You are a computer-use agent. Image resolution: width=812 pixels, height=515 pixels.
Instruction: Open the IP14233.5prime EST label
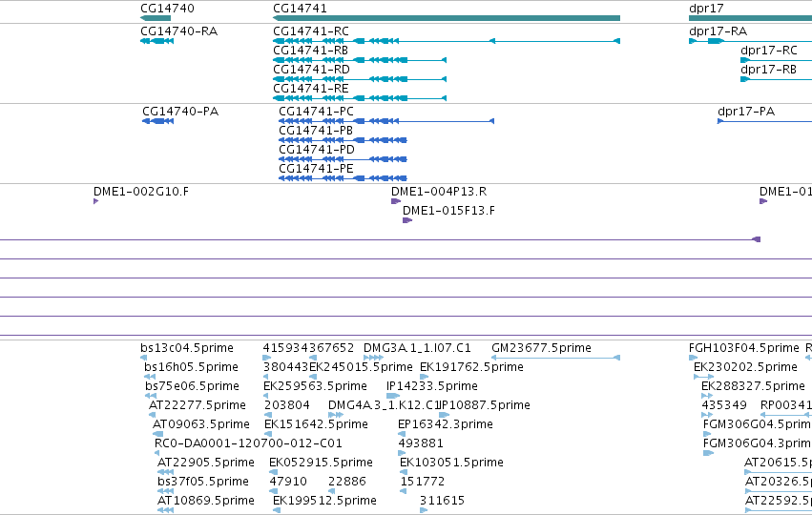tap(432, 386)
